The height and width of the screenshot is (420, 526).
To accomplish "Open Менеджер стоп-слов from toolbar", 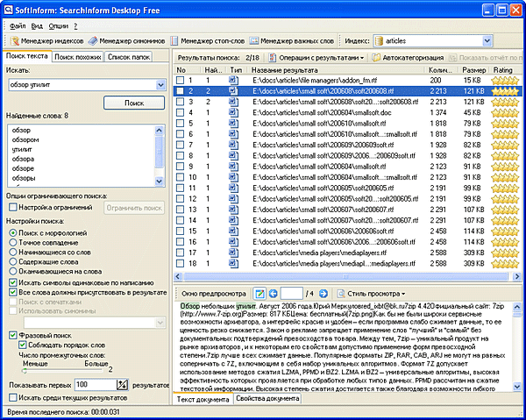I will (207, 40).
